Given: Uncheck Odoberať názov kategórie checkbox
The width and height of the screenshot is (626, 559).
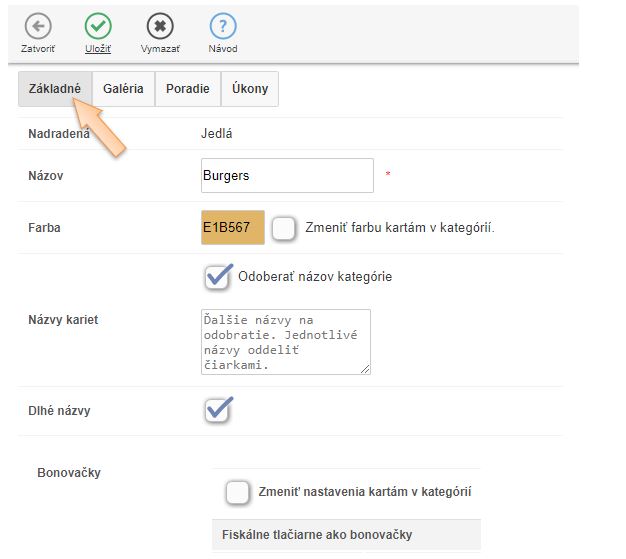Looking at the screenshot, I should tap(218, 277).
